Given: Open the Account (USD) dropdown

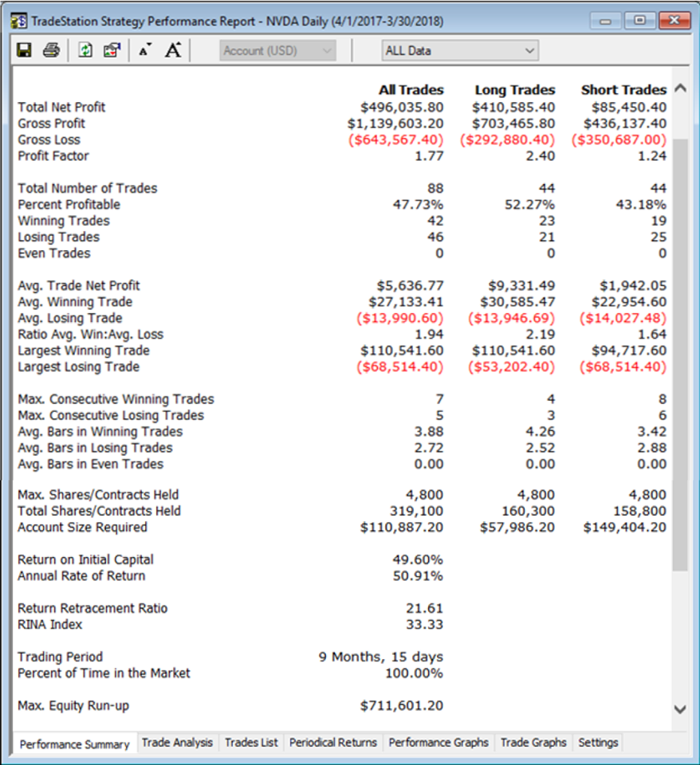Looking at the screenshot, I should point(277,51).
